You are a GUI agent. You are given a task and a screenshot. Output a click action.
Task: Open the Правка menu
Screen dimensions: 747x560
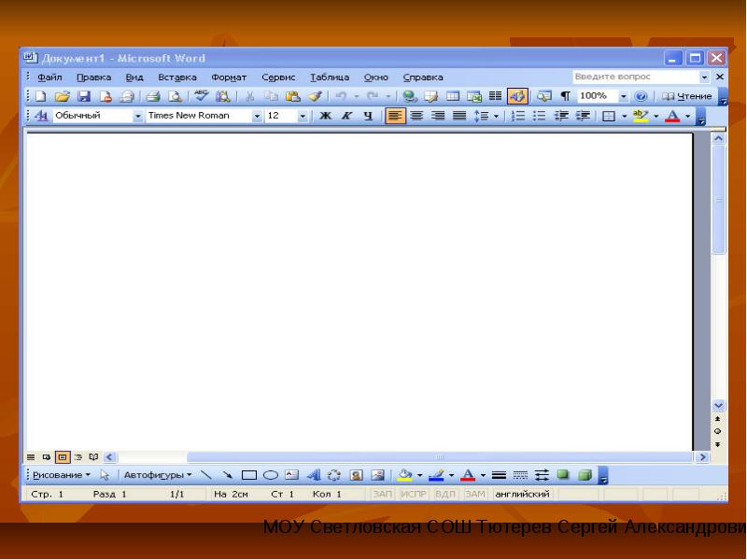pos(94,77)
